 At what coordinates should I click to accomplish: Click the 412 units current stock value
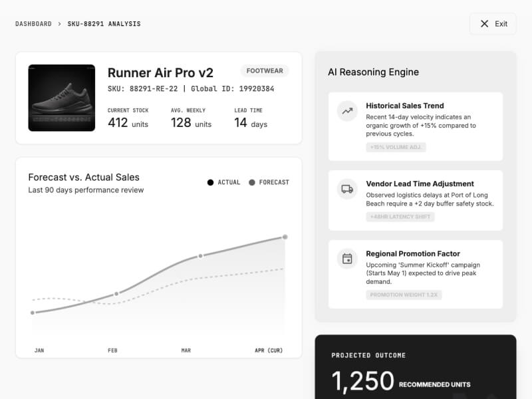click(128, 122)
